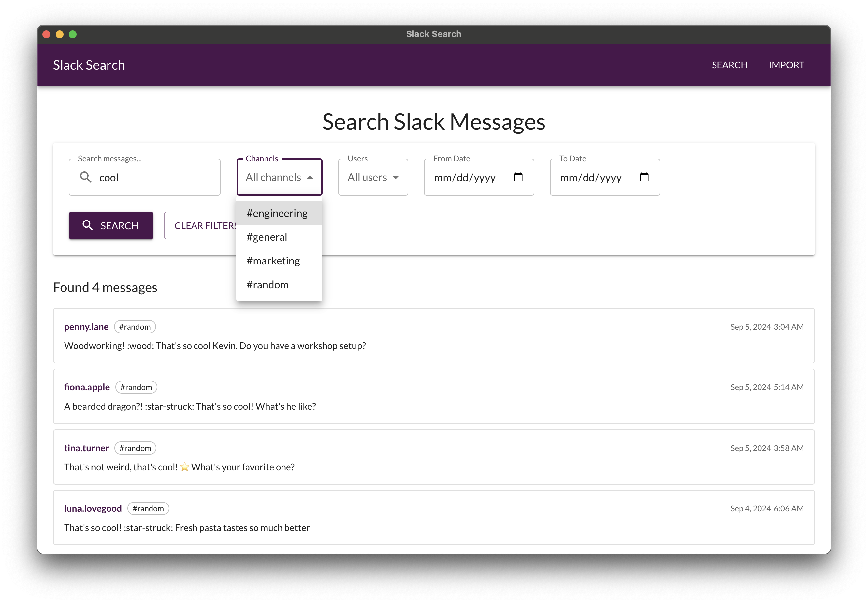
Task: Select #general from the channels list
Action: pyautogui.click(x=267, y=237)
